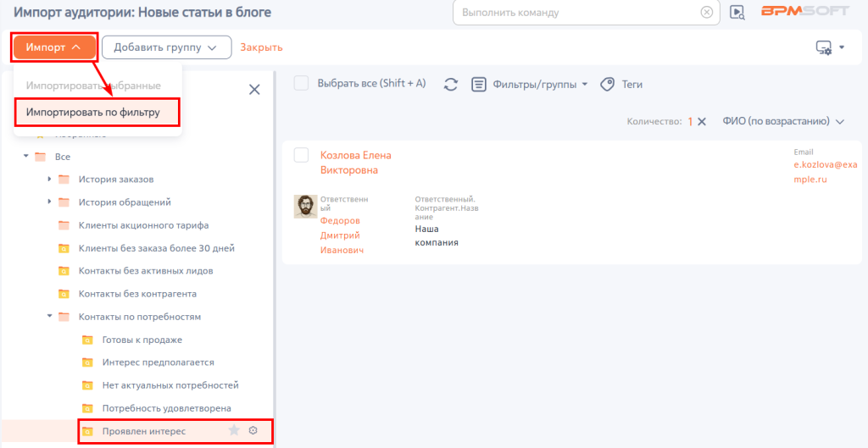
Task: Remove the Количество counter with X
Action: pos(701,122)
